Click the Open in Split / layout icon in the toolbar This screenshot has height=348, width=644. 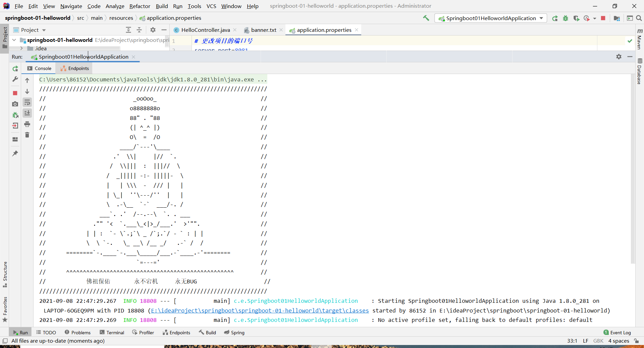point(630,18)
